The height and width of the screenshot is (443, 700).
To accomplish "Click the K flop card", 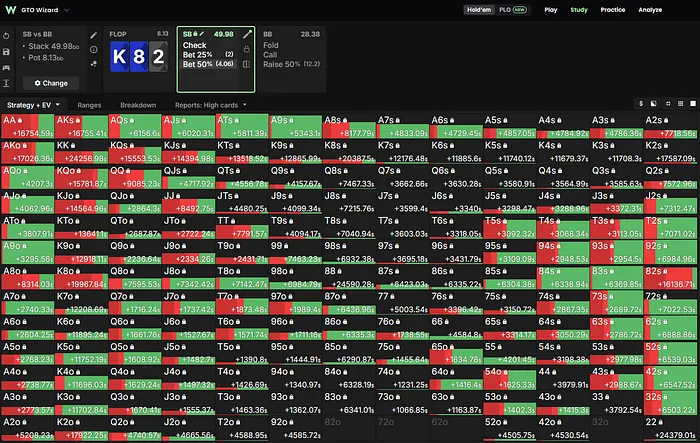I will pos(119,57).
